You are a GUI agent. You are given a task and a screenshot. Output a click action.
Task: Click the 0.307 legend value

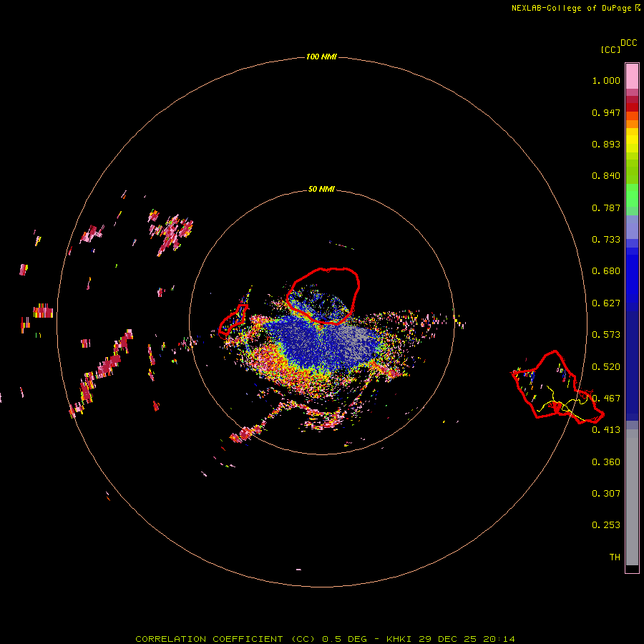pyautogui.click(x=606, y=494)
